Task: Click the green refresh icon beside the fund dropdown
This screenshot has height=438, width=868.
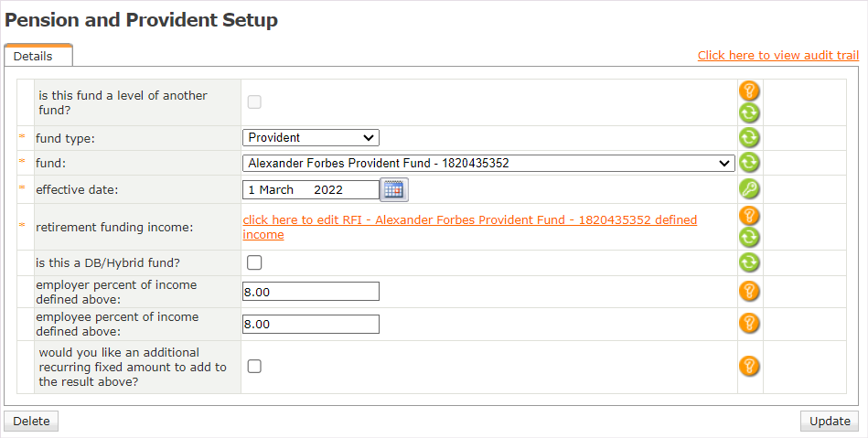Action: tap(749, 163)
